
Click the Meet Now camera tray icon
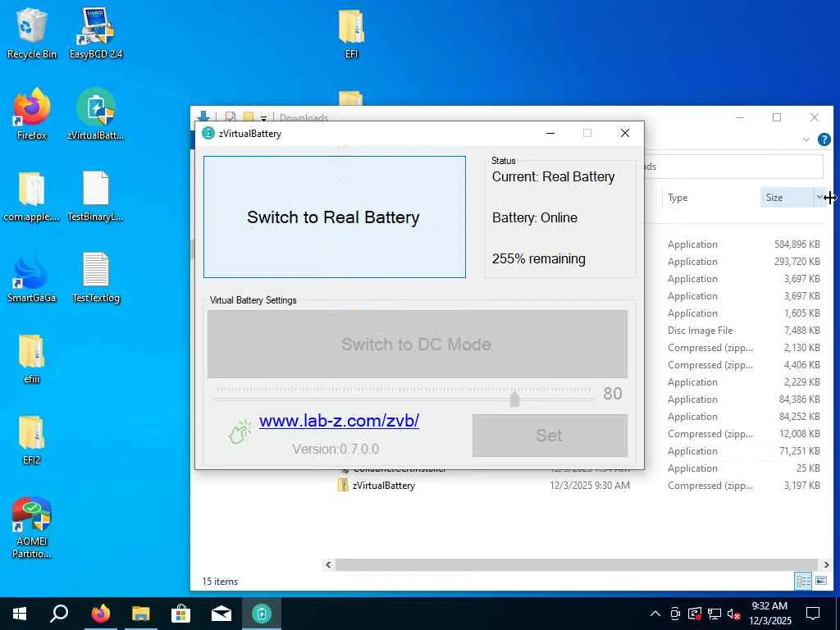pyautogui.click(x=675, y=614)
